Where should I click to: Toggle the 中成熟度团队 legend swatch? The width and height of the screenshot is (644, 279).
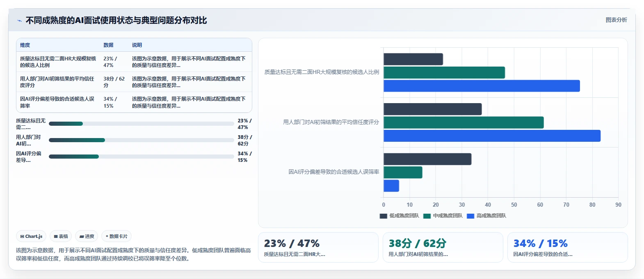(427, 216)
